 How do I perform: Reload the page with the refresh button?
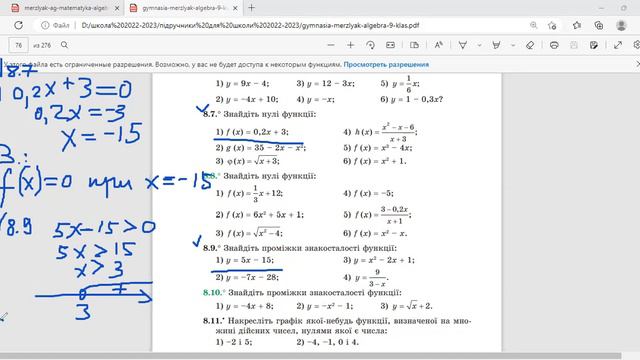pos(18,25)
